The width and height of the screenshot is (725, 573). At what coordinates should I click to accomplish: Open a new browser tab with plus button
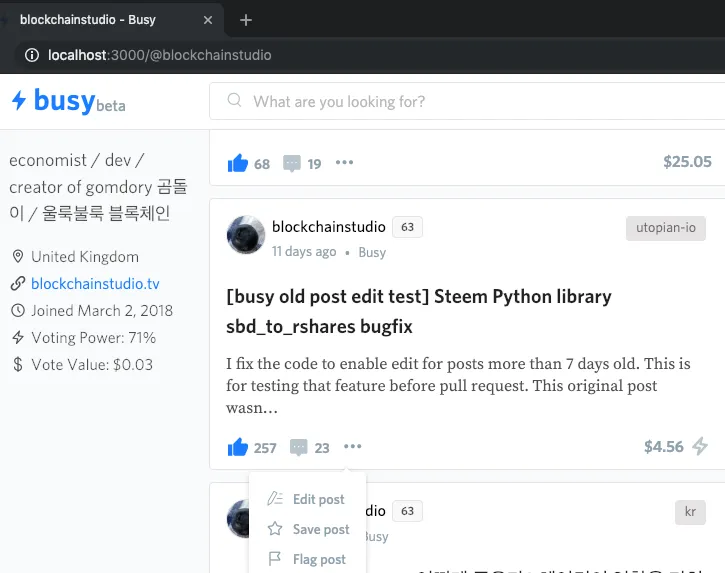pos(246,20)
